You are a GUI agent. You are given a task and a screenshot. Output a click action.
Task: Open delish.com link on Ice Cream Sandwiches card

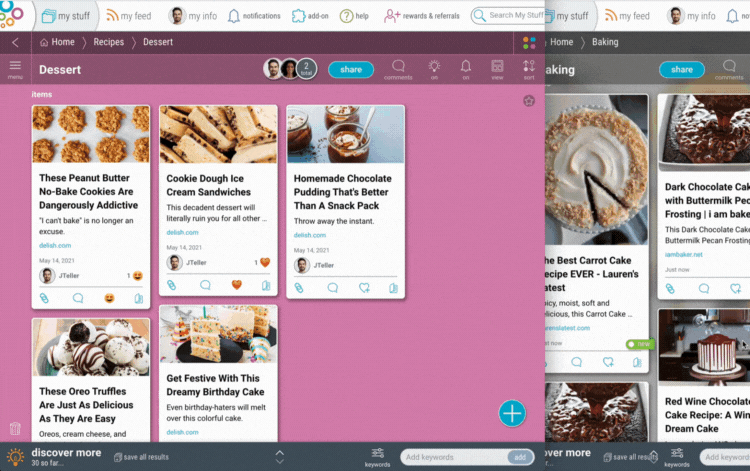181,232
